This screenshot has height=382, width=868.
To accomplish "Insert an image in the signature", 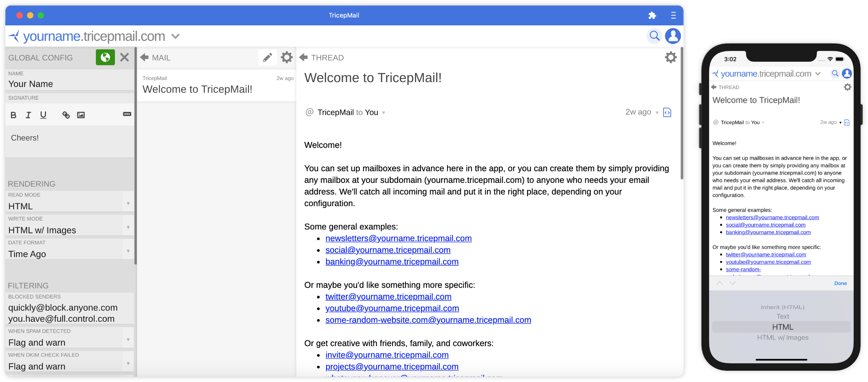I will click(81, 115).
